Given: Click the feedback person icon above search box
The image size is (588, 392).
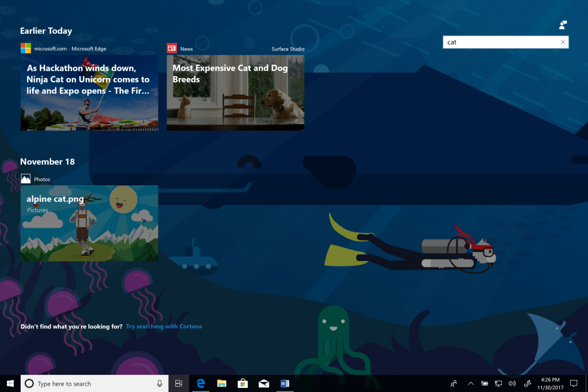Looking at the screenshot, I should (x=563, y=25).
